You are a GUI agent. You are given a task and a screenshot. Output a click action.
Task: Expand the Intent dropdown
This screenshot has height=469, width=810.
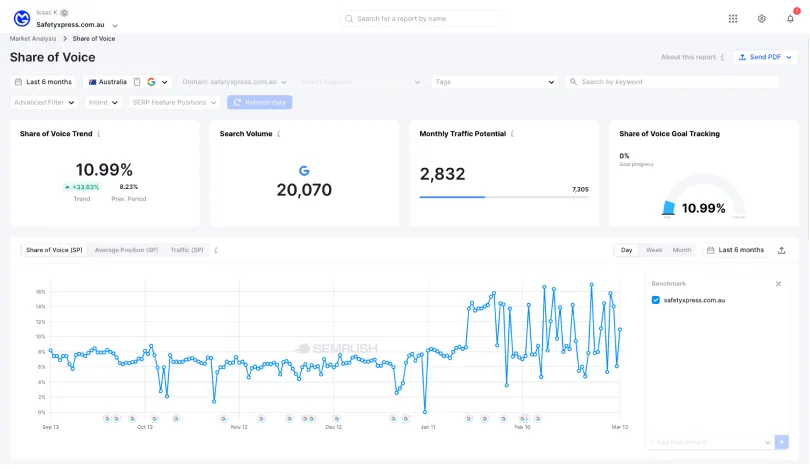click(x=103, y=102)
